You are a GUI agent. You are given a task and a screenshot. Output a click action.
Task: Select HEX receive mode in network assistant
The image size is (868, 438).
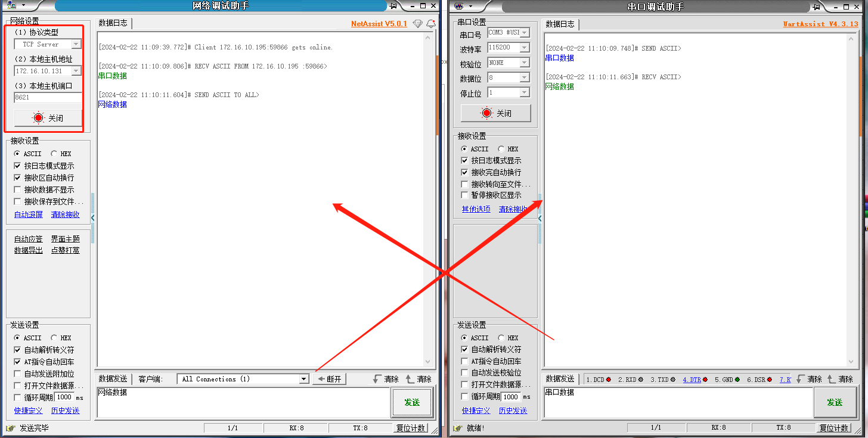54,154
